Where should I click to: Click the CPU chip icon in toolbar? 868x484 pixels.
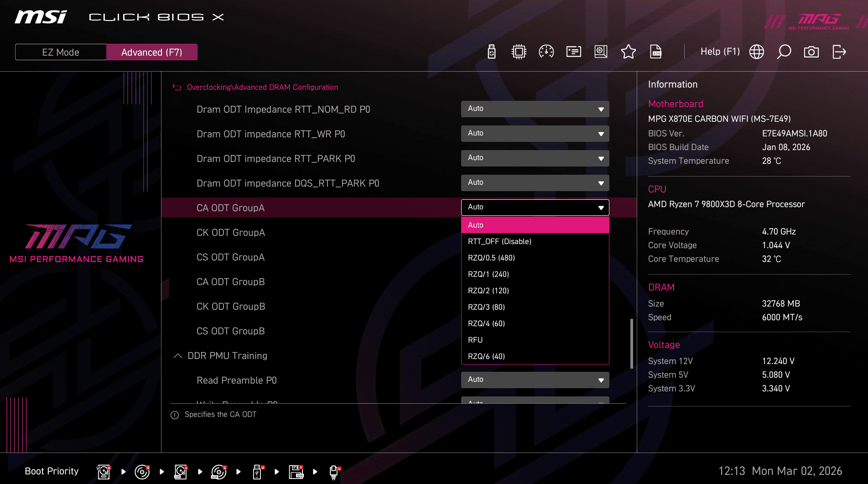pos(519,52)
